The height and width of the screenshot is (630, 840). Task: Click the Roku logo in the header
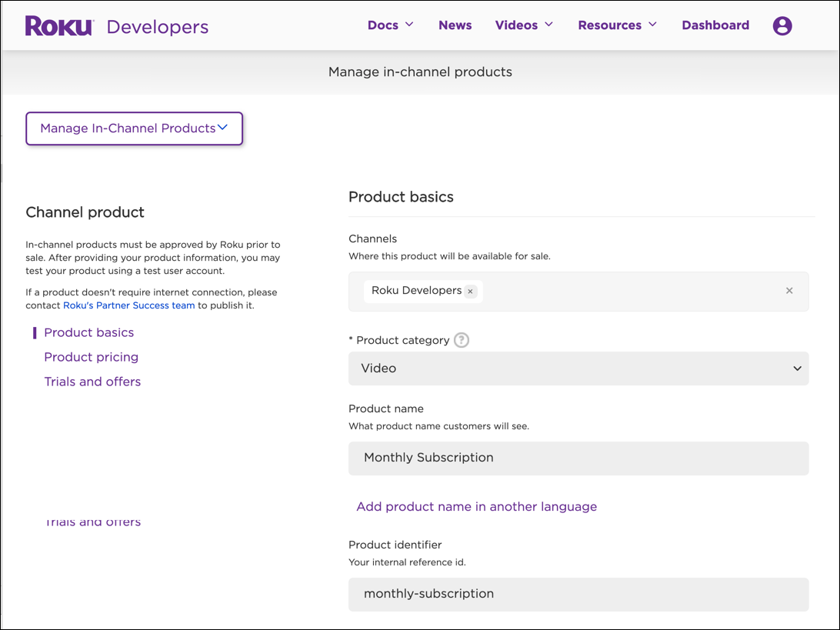[58, 25]
